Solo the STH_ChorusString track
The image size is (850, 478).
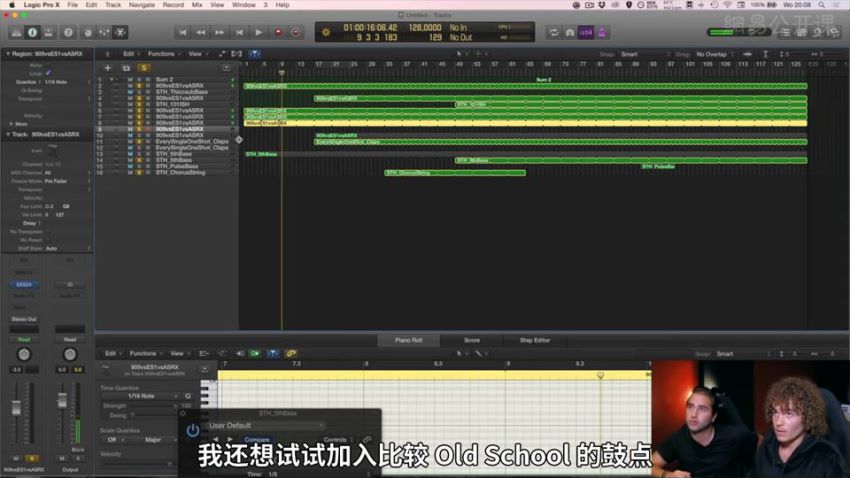[x=139, y=173]
